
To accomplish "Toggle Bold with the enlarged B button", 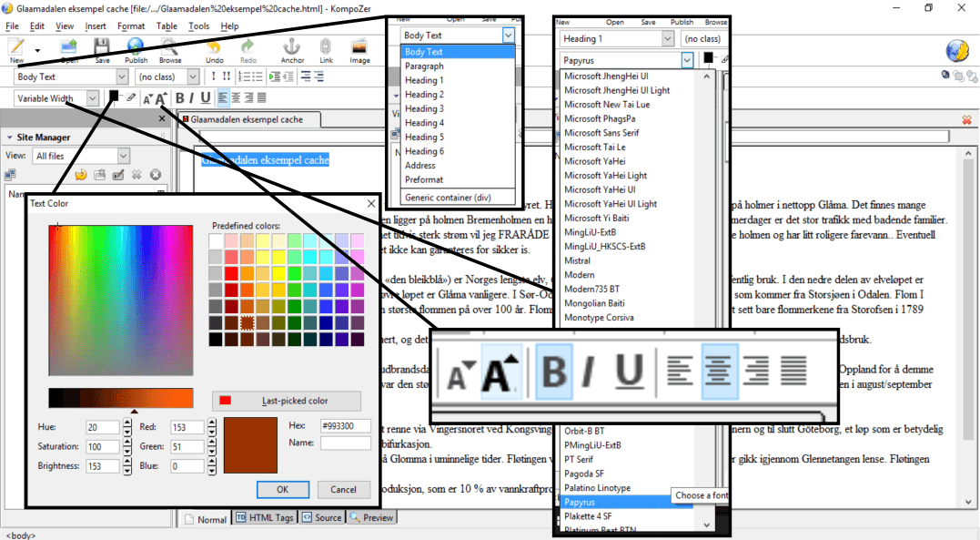I will point(554,372).
